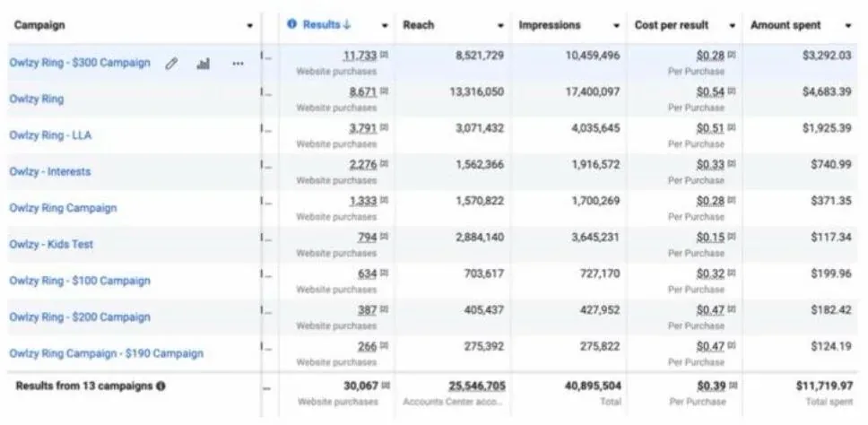Open the Owlzy Ring campaign link
This screenshot has width=868, height=425.
(37, 99)
